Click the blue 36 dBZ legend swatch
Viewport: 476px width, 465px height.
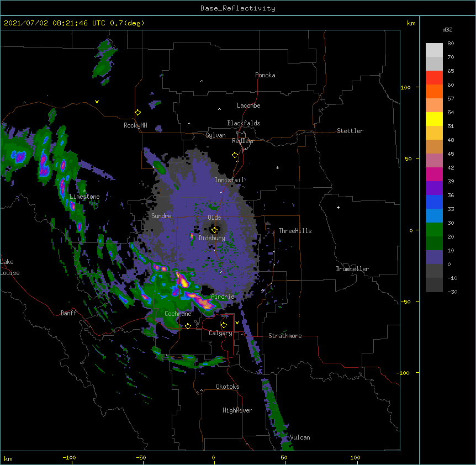click(x=434, y=202)
